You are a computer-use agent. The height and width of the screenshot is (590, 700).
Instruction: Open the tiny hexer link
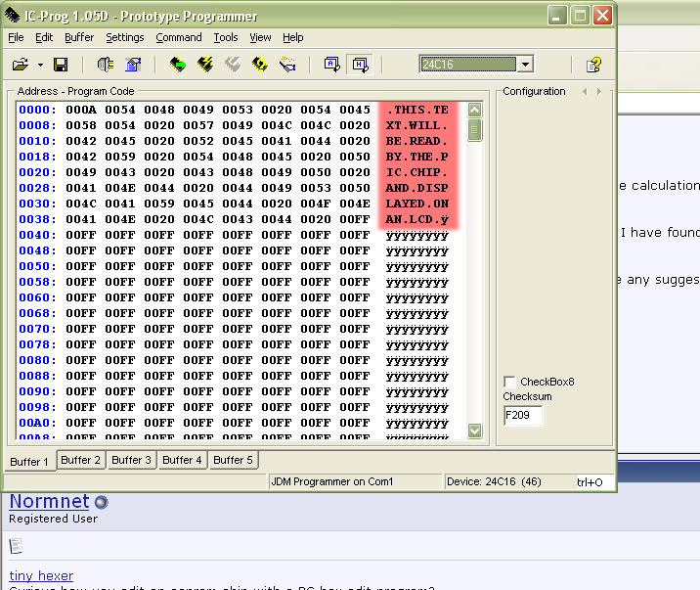(x=41, y=575)
